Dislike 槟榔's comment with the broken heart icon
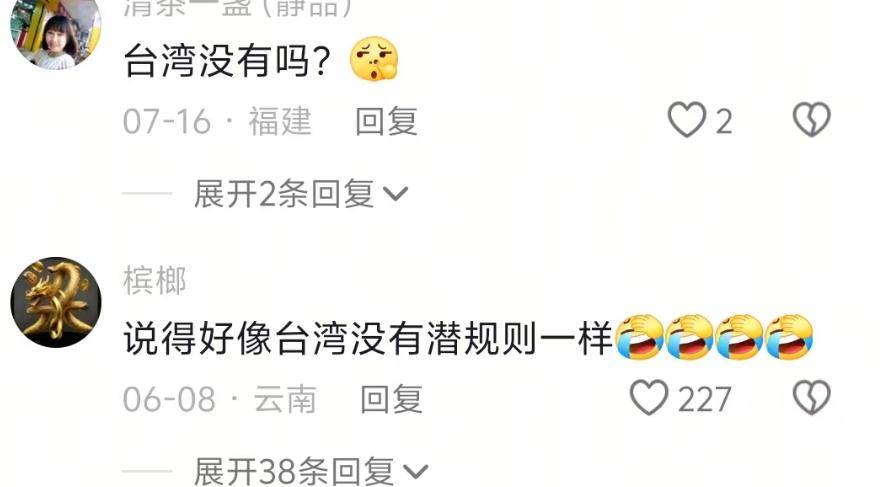The height and width of the screenshot is (487, 880). [812, 398]
